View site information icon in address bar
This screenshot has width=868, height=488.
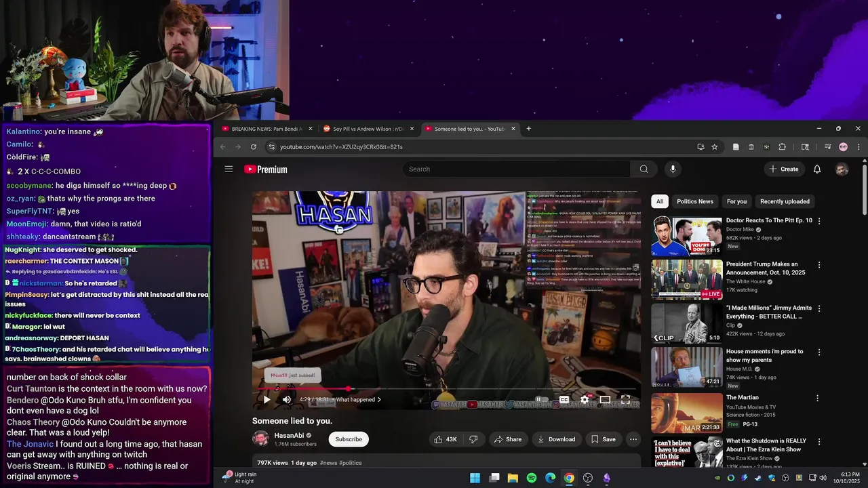pyautogui.click(x=271, y=147)
